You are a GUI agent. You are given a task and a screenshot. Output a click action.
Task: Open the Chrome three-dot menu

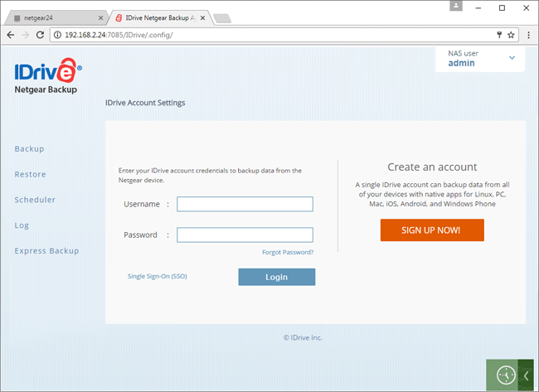tap(529, 35)
